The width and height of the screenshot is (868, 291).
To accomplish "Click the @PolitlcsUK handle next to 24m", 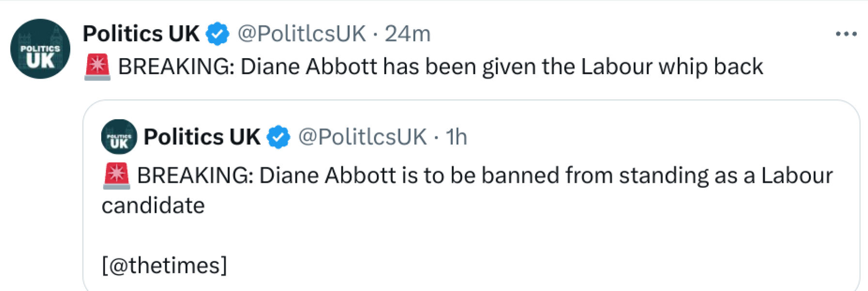I will 301,34.
